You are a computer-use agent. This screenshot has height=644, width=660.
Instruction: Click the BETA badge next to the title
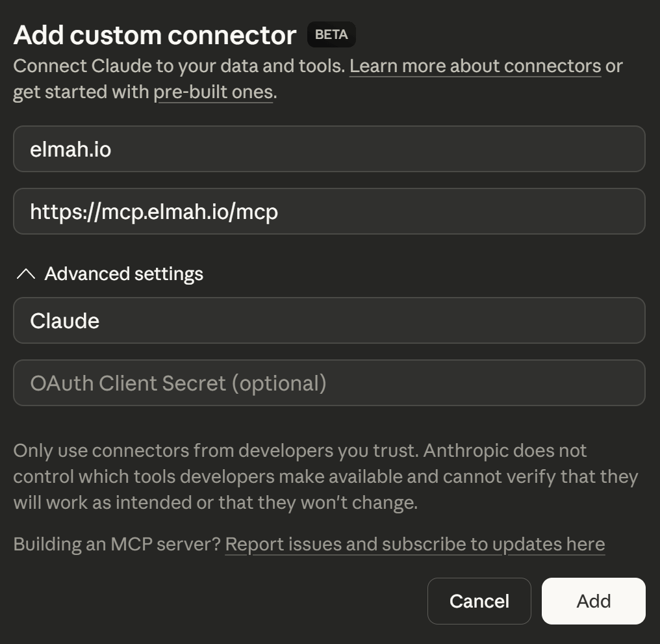[x=331, y=35]
